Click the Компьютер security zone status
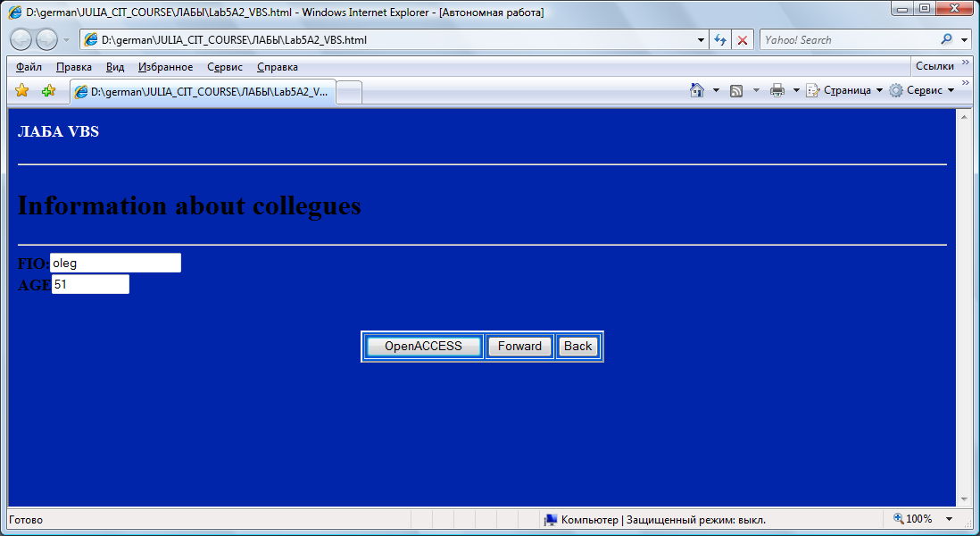 pyautogui.click(x=654, y=520)
